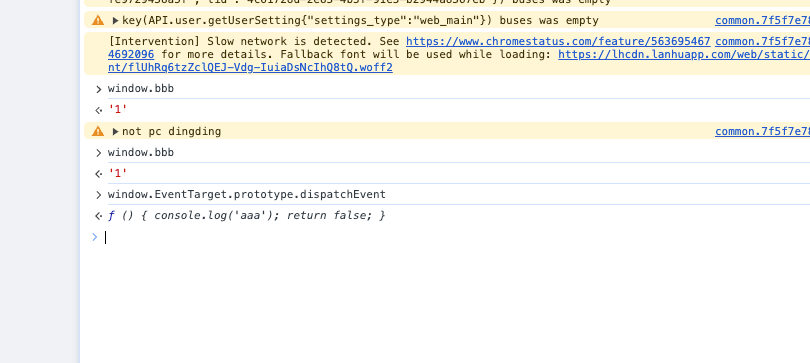Click the first '1' result value
This screenshot has height=363, width=810.
tap(118, 109)
